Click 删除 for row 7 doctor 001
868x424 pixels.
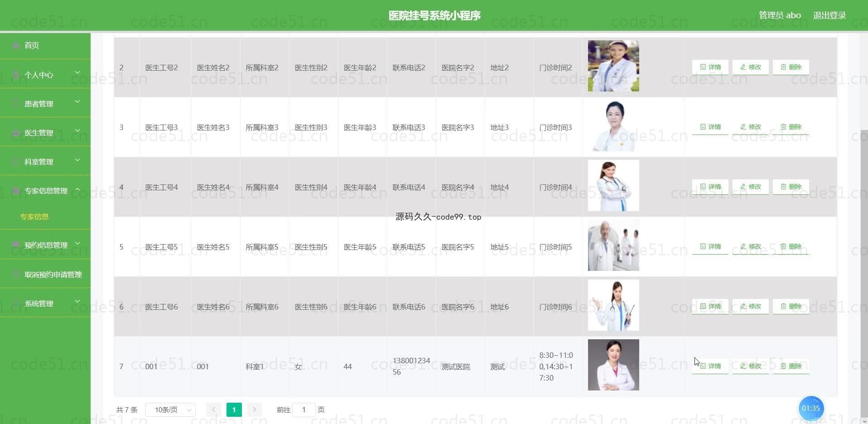point(791,366)
